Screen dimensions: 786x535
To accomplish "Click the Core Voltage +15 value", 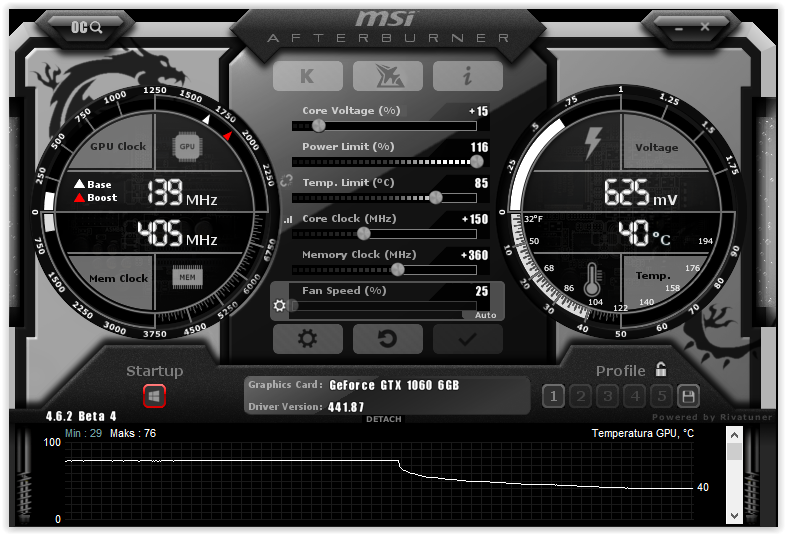I will click(478, 111).
